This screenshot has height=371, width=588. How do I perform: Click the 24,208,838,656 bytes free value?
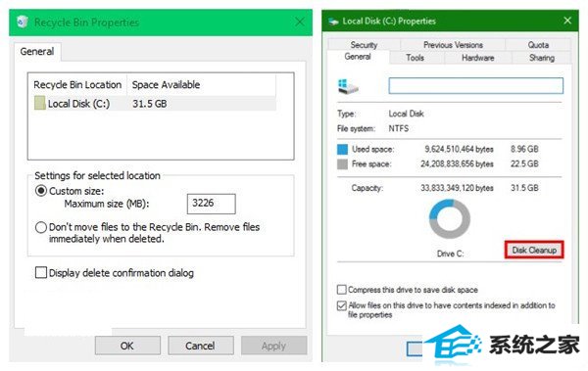tap(457, 163)
